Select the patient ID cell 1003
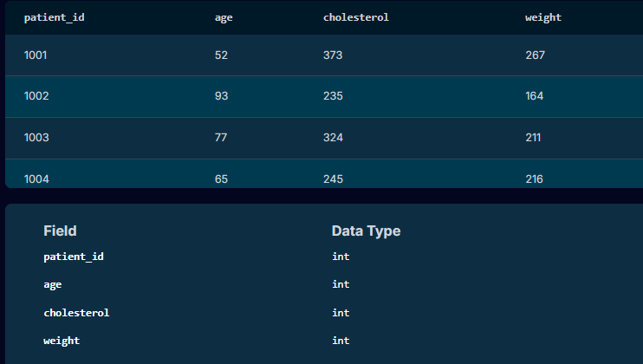Image resolution: width=643 pixels, height=364 pixels. tap(36, 138)
